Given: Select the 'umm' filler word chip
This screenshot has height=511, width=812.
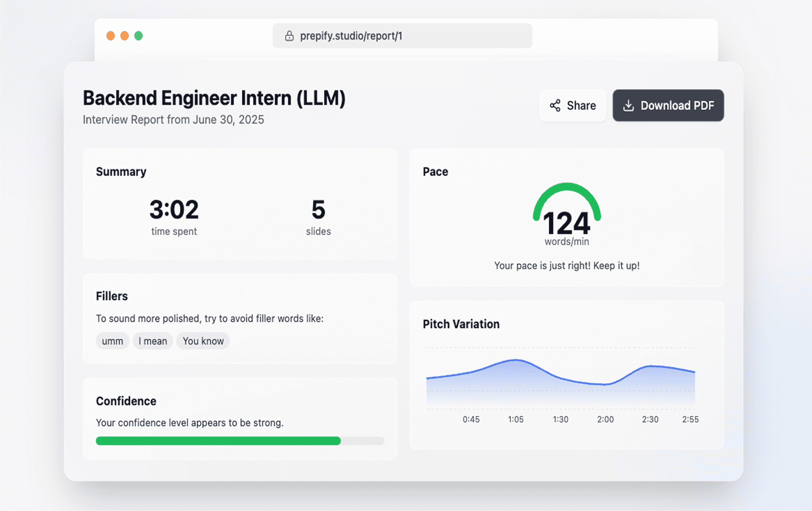Looking at the screenshot, I should click(x=112, y=341).
